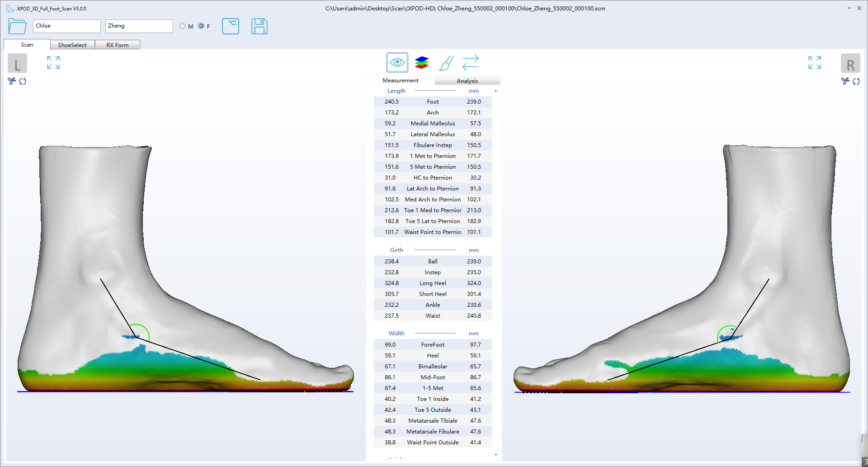
Task: Toggle the RGB color layers display
Action: click(x=421, y=62)
